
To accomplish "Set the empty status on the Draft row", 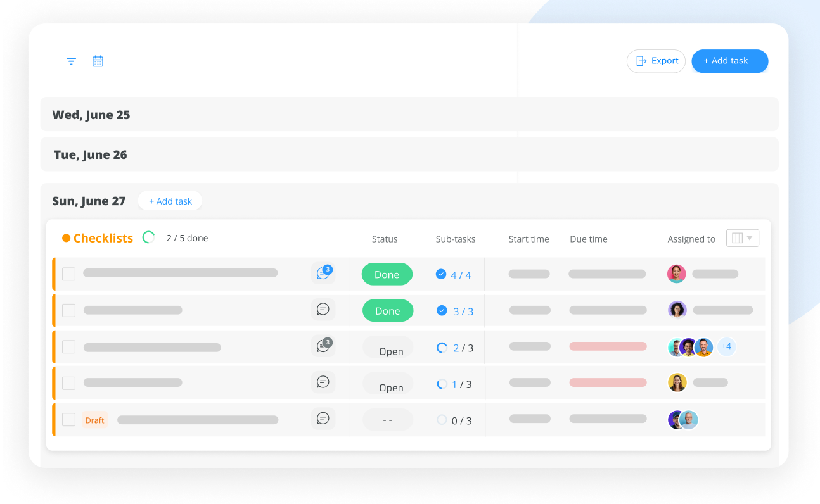I will (388, 420).
